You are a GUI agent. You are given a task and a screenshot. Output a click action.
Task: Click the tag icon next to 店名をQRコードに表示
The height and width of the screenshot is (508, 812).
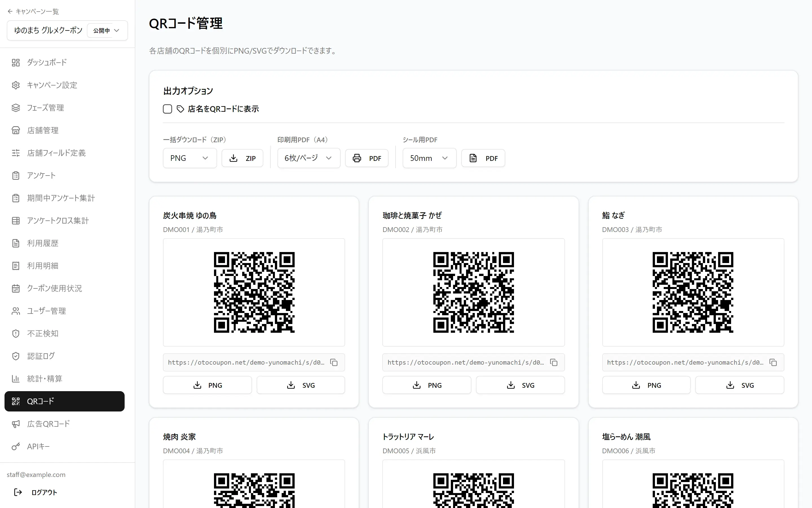pos(180,109)
